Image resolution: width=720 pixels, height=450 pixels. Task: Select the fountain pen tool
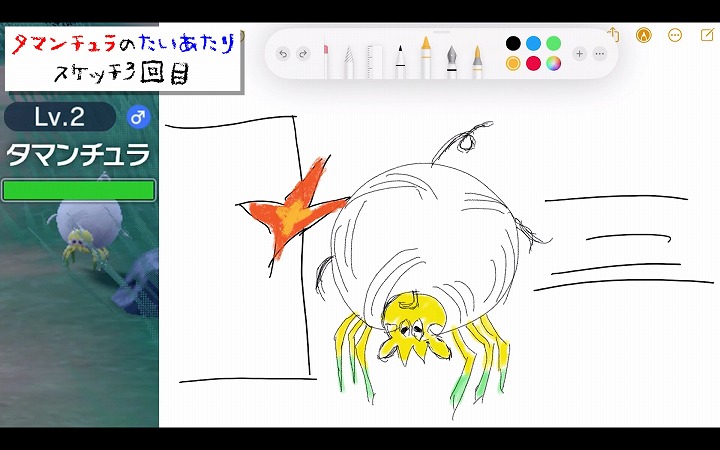point(451,59)
